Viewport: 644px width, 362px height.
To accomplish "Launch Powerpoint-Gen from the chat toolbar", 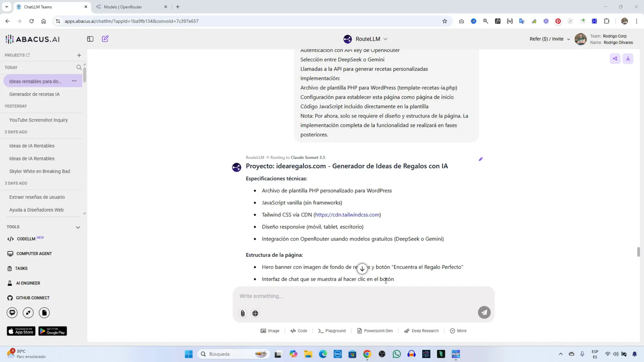I will click(x=375, y=330).
